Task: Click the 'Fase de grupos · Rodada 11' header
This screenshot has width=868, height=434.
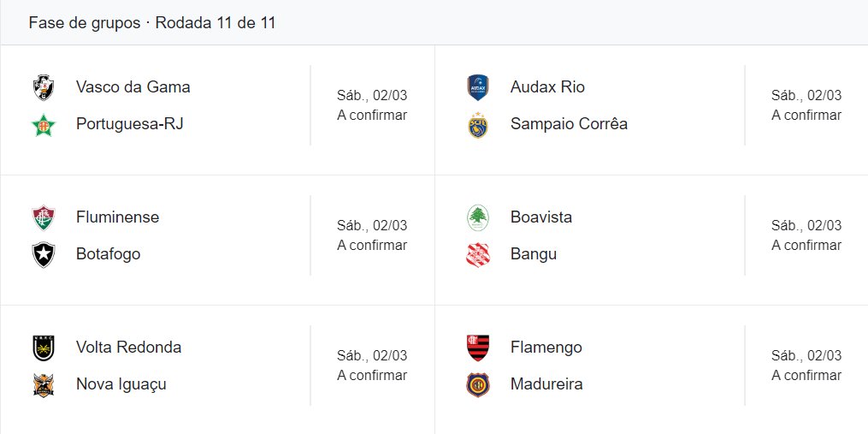Action: tap(152, 23)
